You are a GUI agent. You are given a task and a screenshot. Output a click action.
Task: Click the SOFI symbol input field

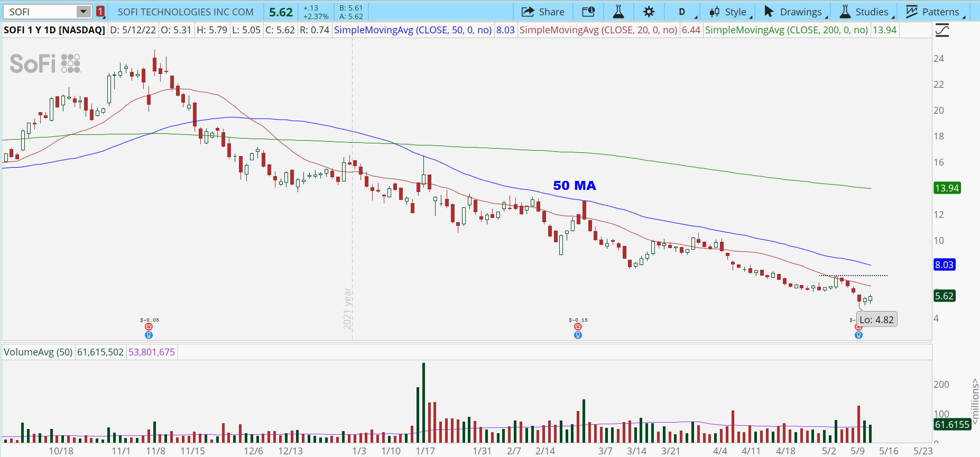(x=41, y=12)
